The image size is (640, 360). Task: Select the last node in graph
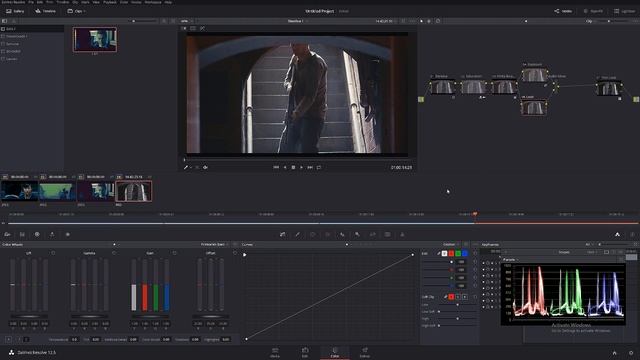pyautogui.click(x=609, y=88)
